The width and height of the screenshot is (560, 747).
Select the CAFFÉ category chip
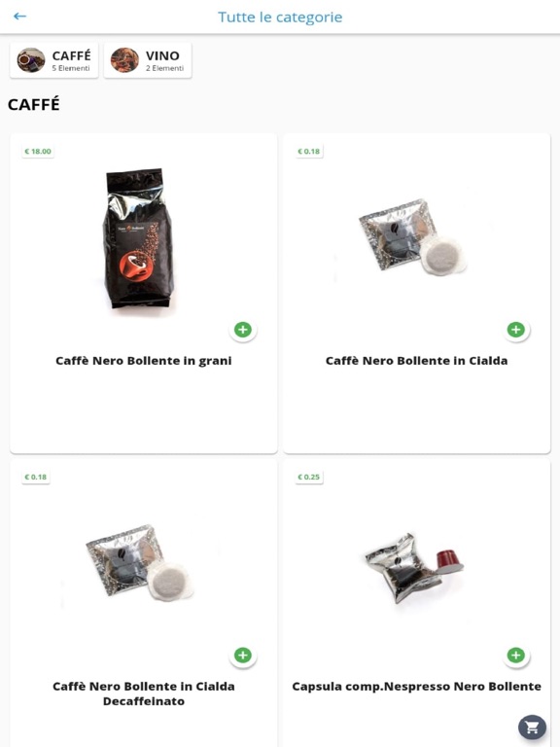[53, 60]
